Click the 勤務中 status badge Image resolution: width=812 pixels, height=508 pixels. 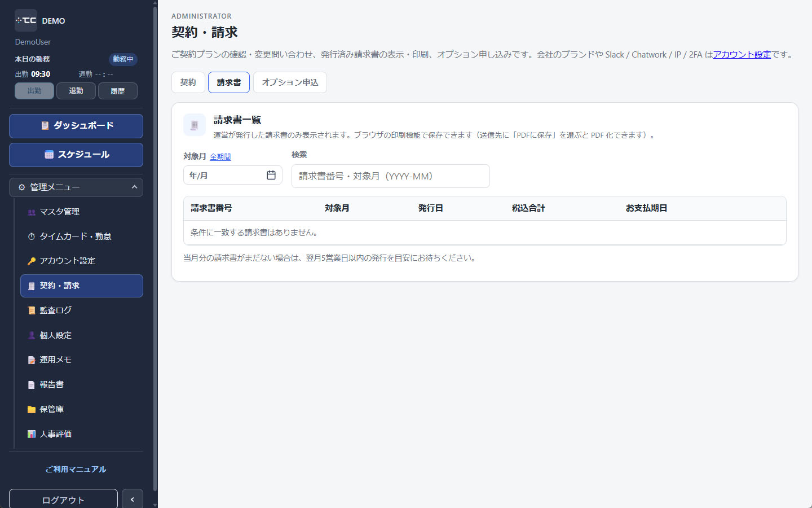123,59
